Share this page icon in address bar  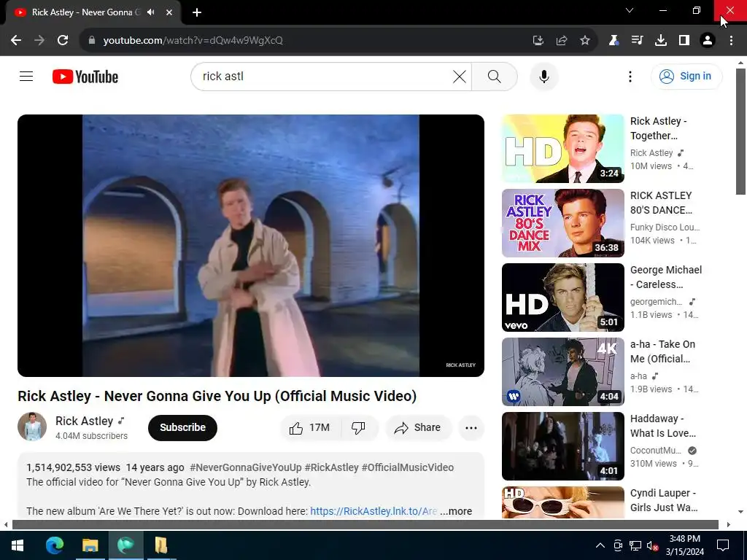point(562,41)
